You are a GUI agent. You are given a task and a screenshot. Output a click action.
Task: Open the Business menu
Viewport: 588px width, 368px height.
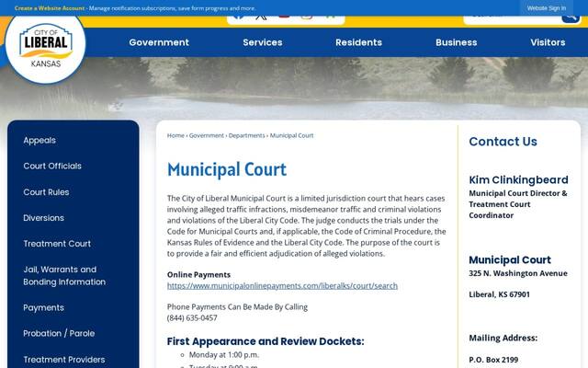[457, 42]
